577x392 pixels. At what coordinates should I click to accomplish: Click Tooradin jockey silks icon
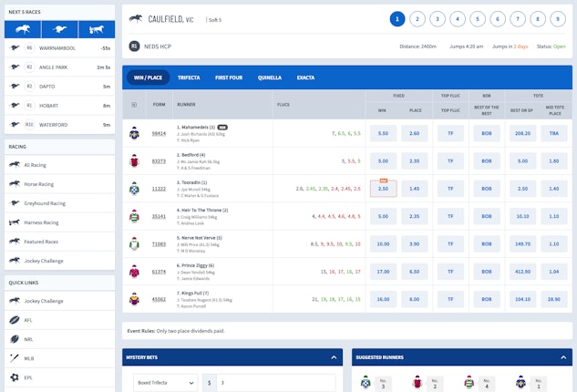[x=134, y=189]
